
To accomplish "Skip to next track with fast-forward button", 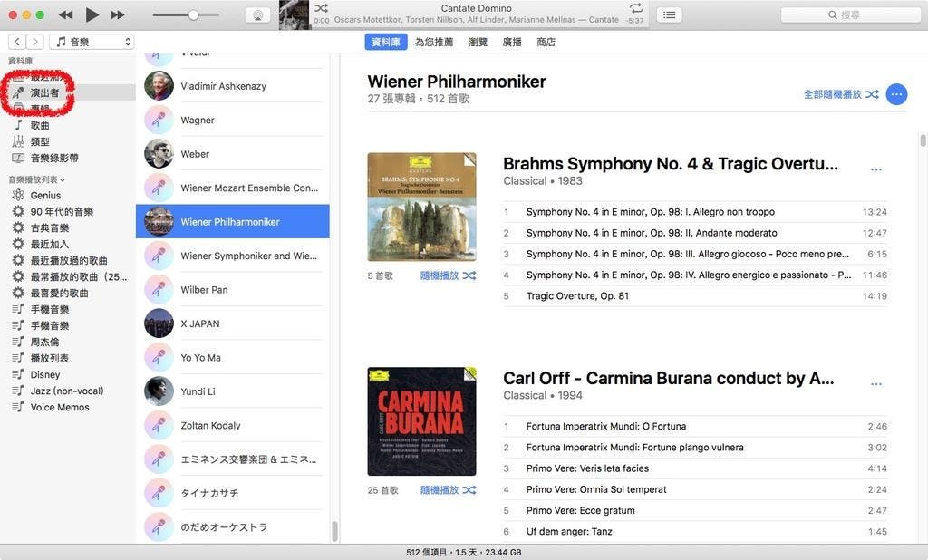I will point(117,14).
